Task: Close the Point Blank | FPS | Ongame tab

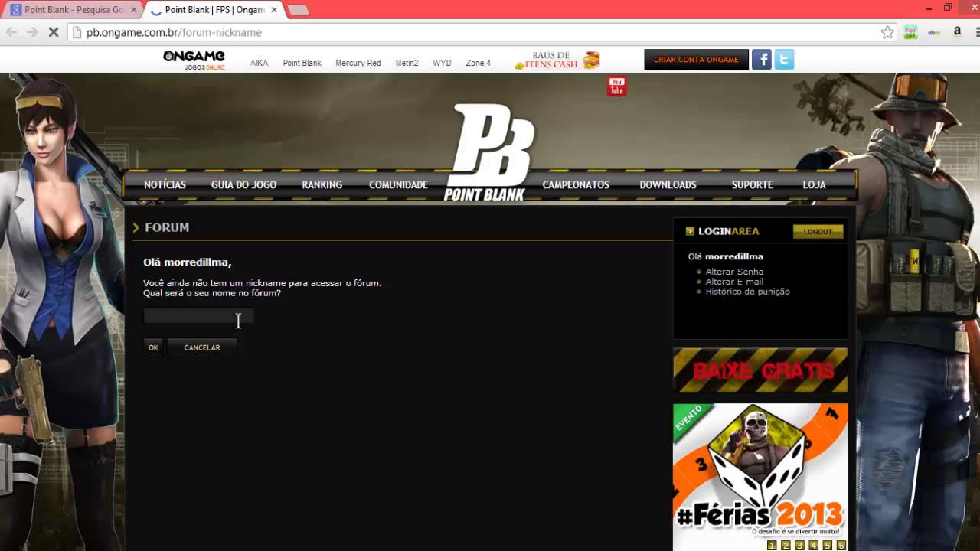Action: coord(274,10)
